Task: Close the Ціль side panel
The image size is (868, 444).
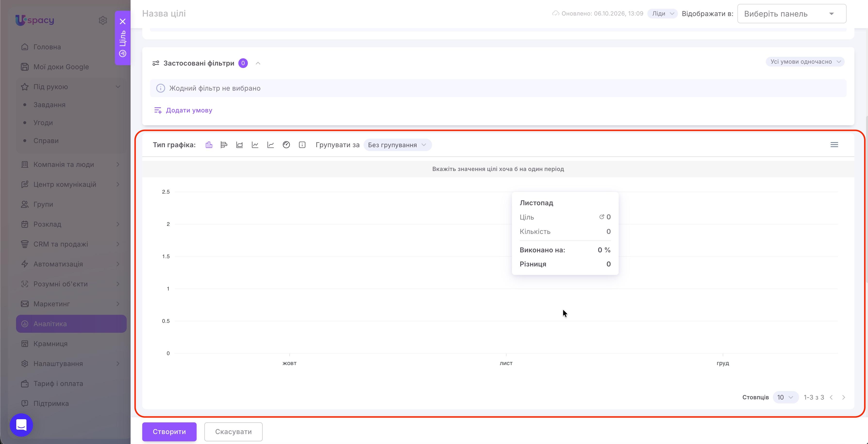Action: point(123,22)
